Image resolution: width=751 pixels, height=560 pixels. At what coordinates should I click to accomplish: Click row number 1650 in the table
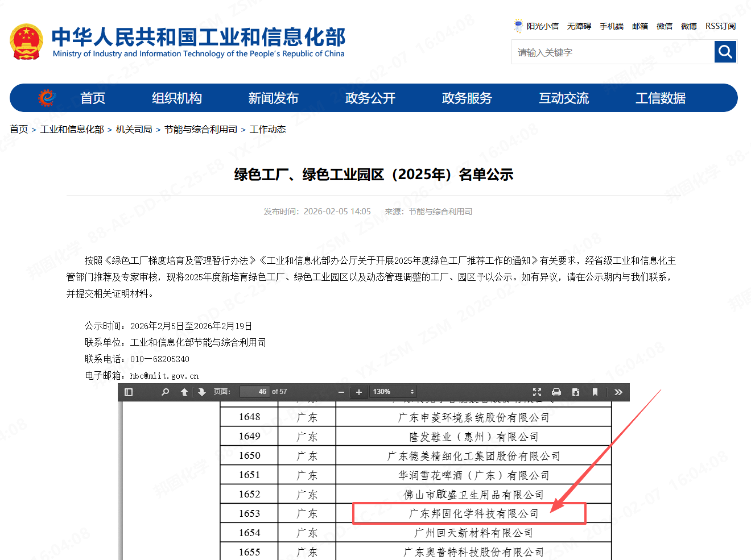point(249,456)
